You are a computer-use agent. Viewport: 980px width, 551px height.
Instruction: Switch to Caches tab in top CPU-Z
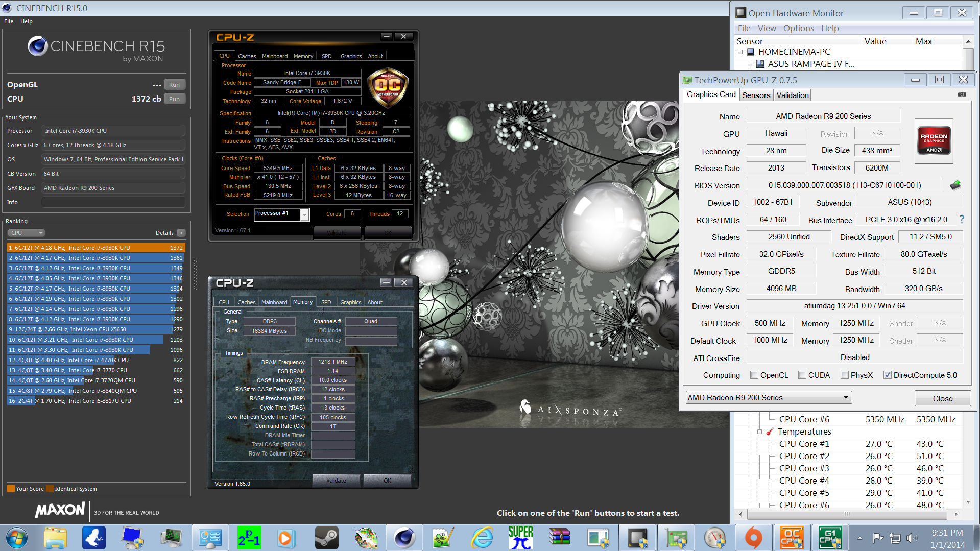247,56
